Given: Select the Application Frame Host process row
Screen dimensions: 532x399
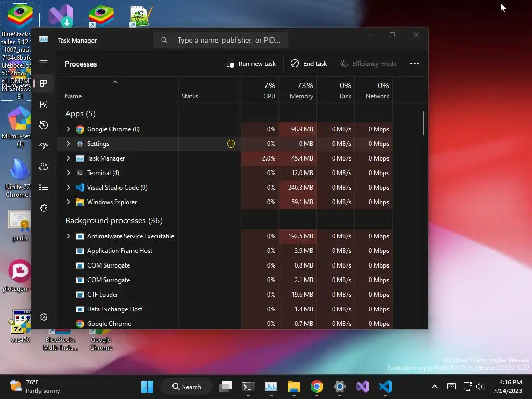Looking at the screenshot, I should [x=224, y=251].
